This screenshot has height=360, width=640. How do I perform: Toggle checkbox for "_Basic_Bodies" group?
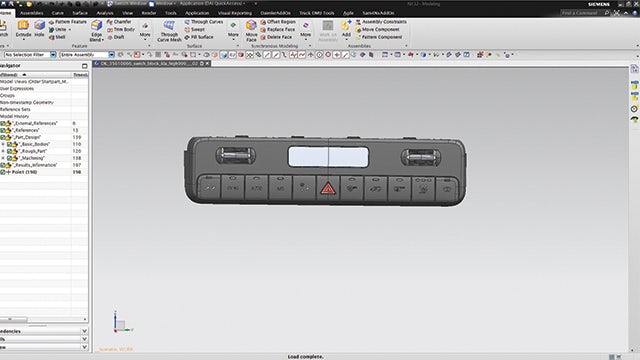pyautogui.click(x=9, y=144)
